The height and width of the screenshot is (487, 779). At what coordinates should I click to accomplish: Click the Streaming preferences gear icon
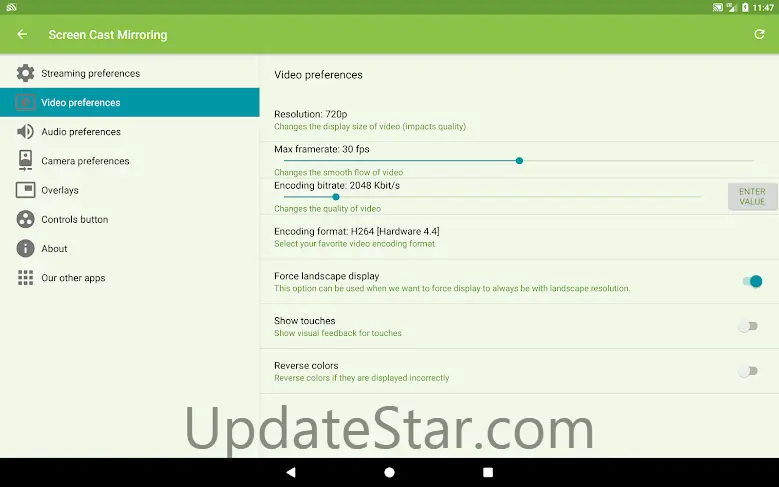(25, 73)
